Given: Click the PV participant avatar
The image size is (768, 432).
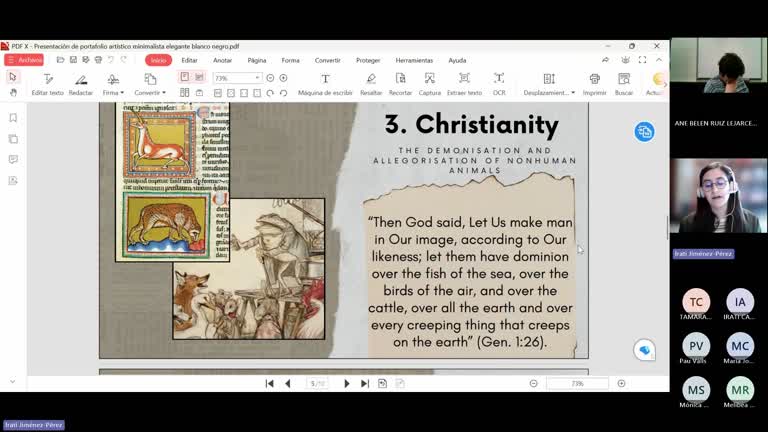Looking at the screenshot, I should click(x=696, y=346).
